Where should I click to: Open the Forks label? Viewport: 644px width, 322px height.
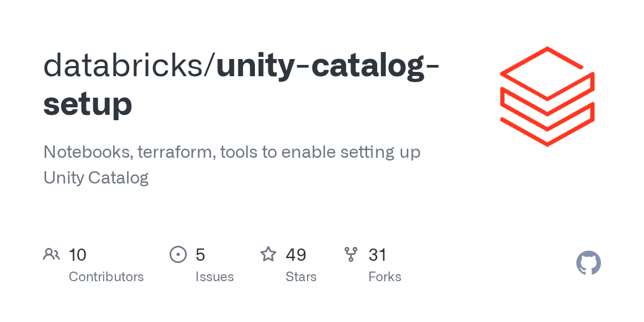coord(385,277)
